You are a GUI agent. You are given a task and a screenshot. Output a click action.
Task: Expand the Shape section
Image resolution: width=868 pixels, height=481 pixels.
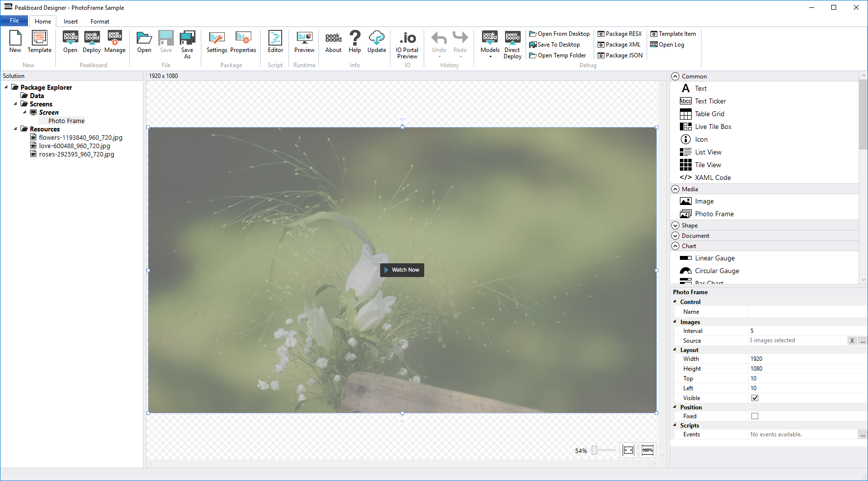(675, 226)
